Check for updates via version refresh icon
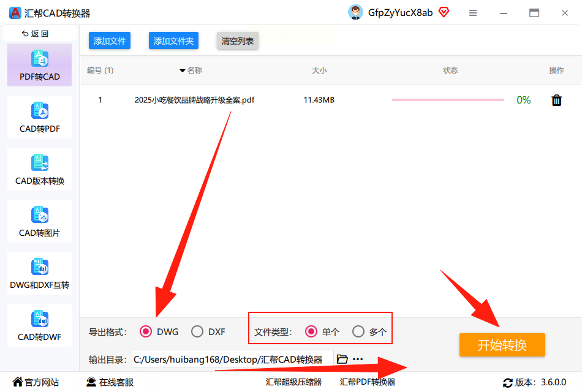Image resolution: width=582 pixels, height=392 pixels. [x=507, y=382]
